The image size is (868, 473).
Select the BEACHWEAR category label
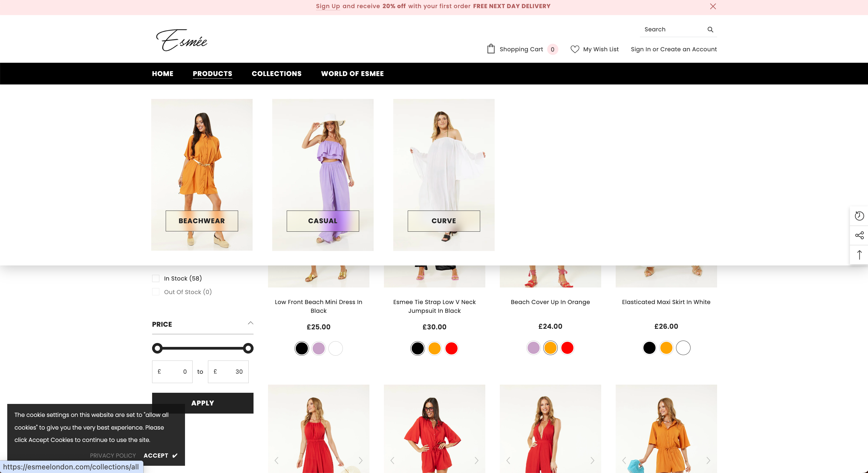pos(202,221)
